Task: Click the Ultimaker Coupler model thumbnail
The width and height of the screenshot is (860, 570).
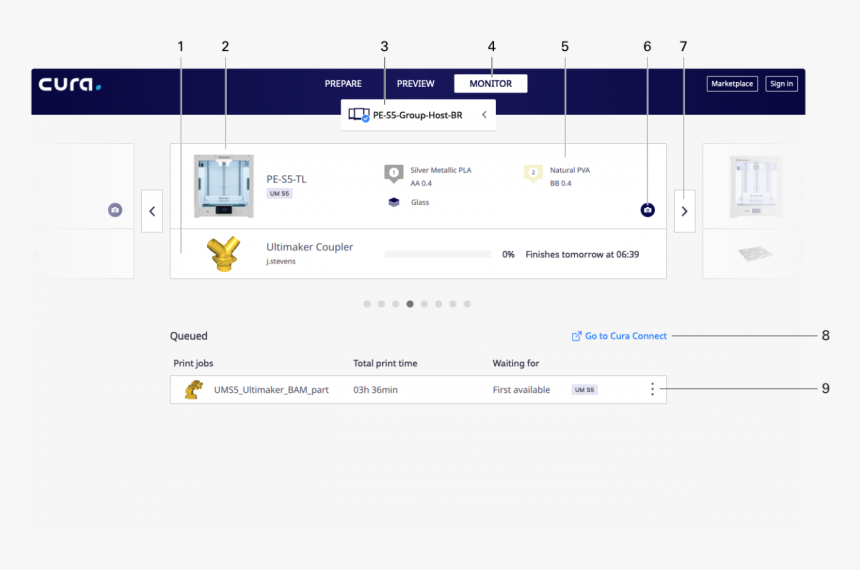Action: (223, 253)
